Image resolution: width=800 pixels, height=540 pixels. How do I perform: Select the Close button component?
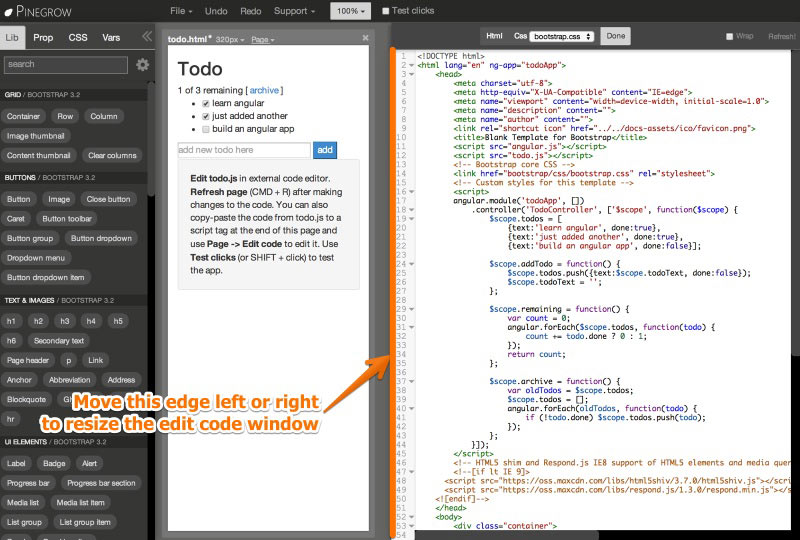point(108,199)
